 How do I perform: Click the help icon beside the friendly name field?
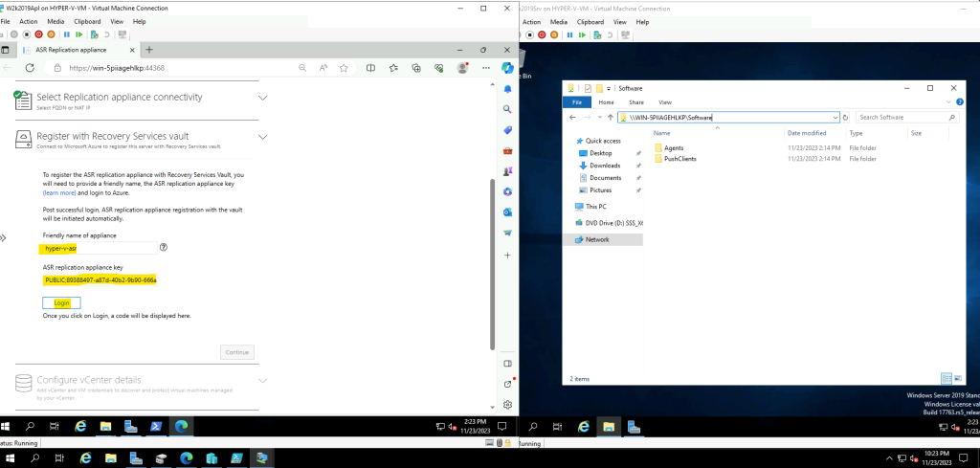click(x=164, y=248)
